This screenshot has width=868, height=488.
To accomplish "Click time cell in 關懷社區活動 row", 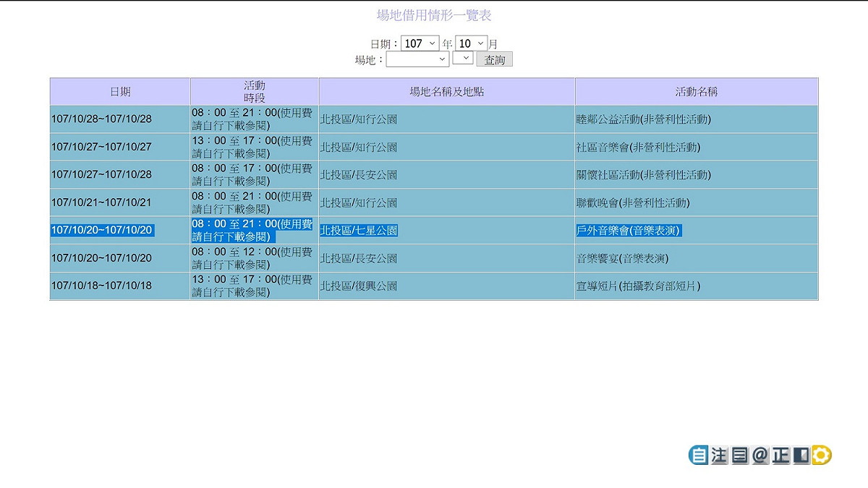I will [x=255, y=175].
